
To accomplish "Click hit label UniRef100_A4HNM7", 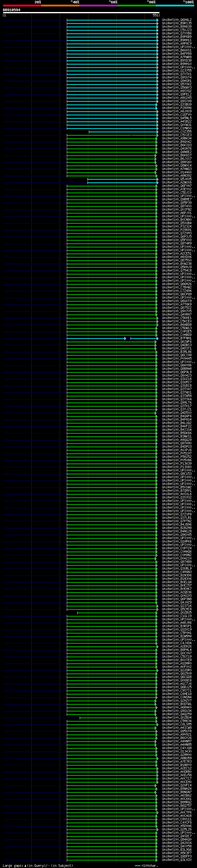I will point(176,741).
